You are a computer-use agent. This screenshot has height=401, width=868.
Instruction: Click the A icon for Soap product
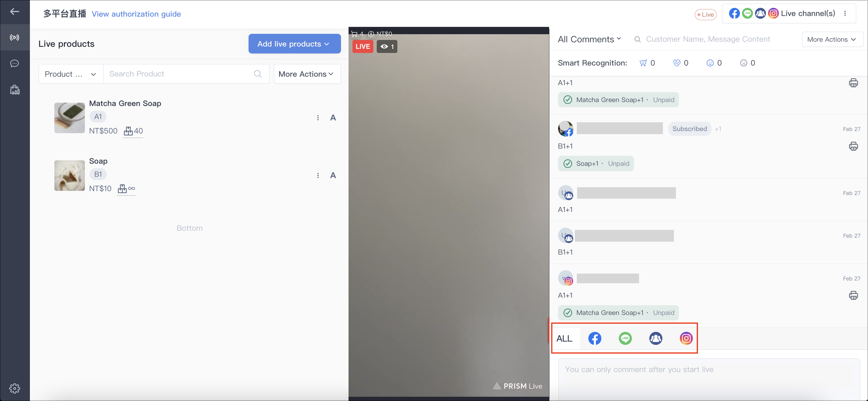[333, 175]
